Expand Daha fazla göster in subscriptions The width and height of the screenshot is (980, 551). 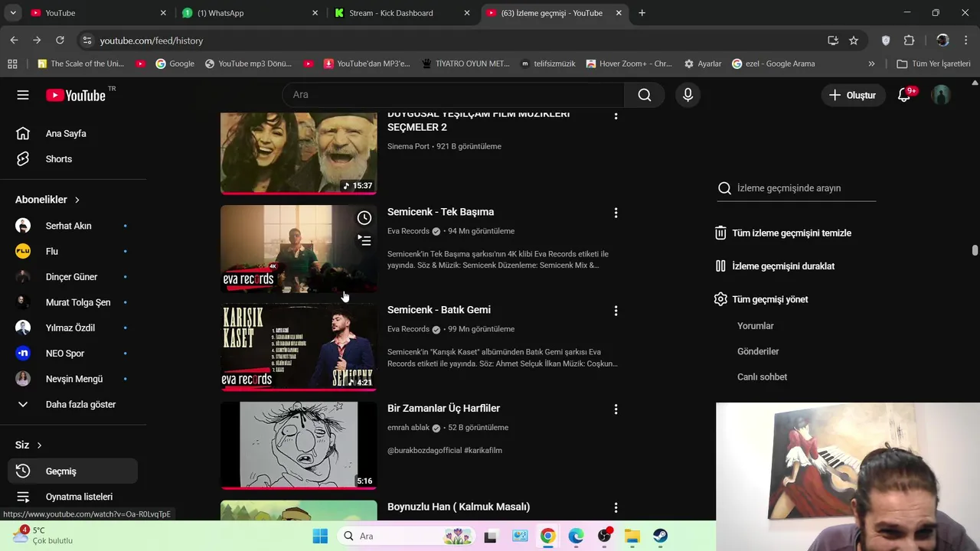tap(73, 404)
